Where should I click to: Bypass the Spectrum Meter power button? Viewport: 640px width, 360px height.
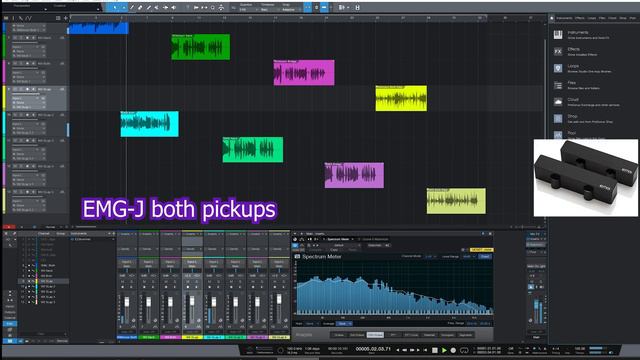coord(295,245)
